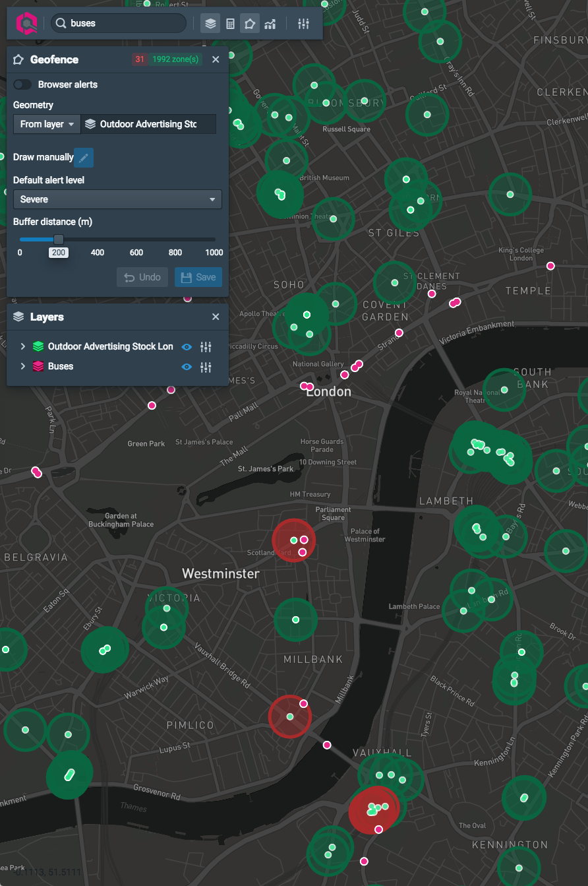The image size is (588, 886).
Task: Open the settings sliders in the toolbar
Action: 303,24
